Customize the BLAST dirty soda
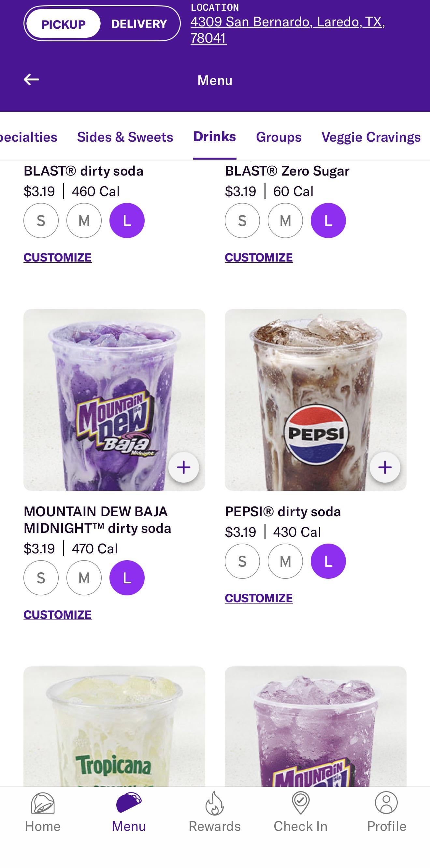Screen dimensions: 430x868 pyautogui.click(x=58, y=257)
